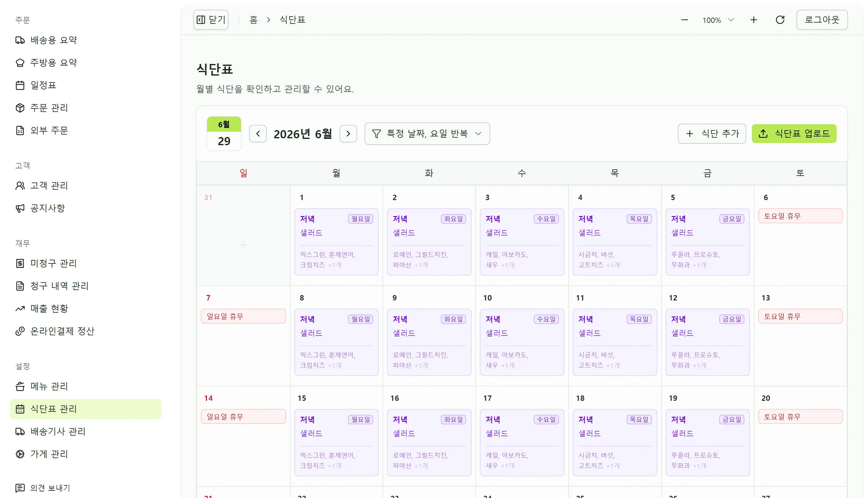
Task: Click the 일요일 휴무 tag on June 7
Action: [243, 316]
